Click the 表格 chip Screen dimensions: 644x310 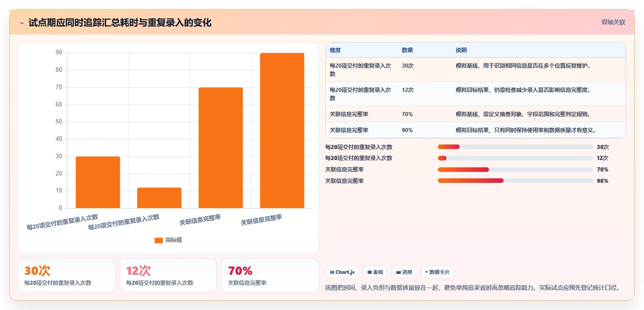pyautogui.click(x=375, y=272)
